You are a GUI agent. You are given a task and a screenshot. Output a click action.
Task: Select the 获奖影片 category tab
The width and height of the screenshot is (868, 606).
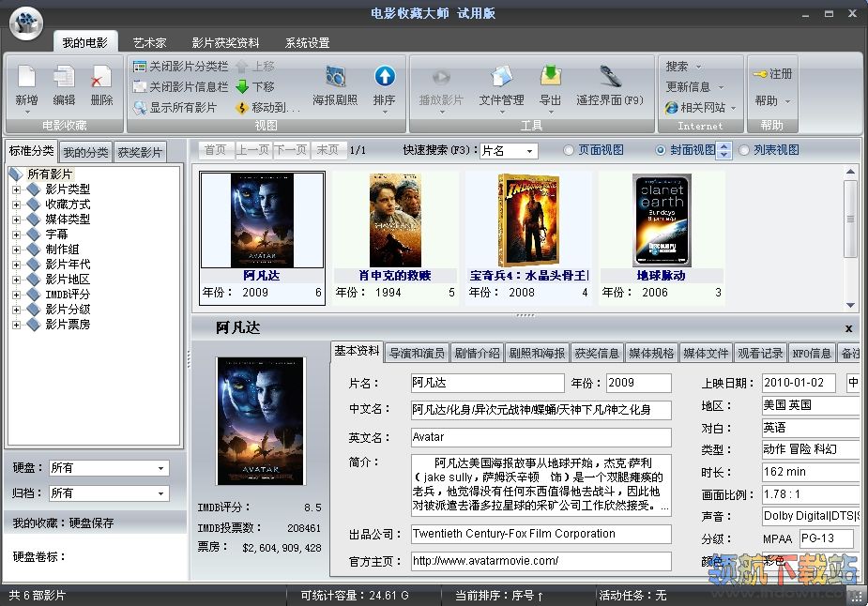tap(140, 152)
